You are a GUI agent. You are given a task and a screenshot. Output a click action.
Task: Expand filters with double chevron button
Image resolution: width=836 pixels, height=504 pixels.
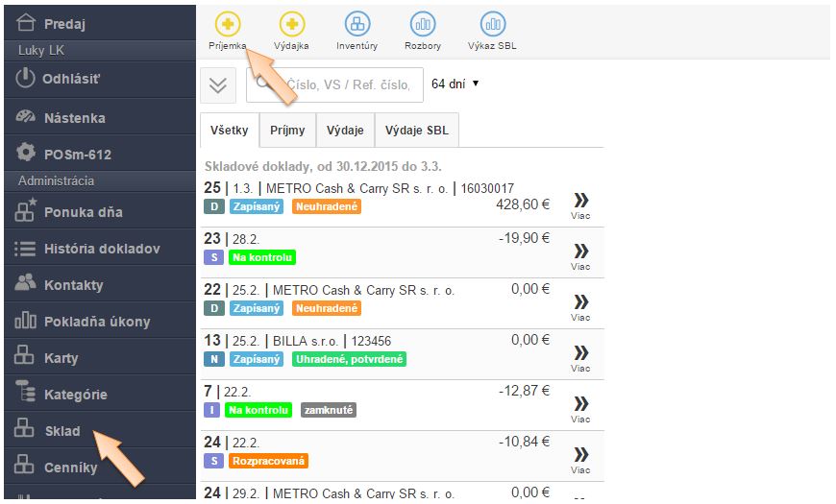pyautogui.click(x=218, y=84)
